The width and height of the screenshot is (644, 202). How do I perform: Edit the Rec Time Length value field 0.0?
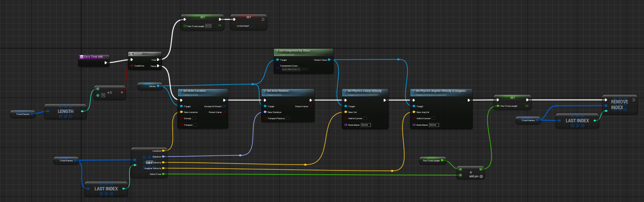coord(208,26)
